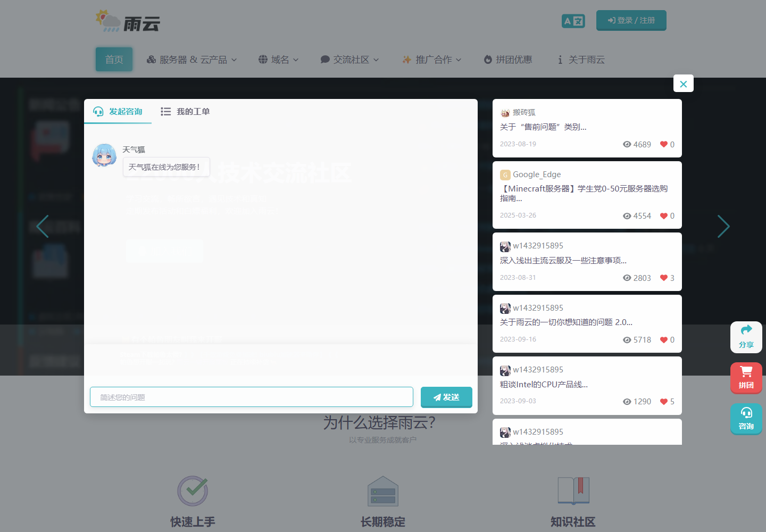Switch to the 发起咨询 tab

click(x=118, y=111)
